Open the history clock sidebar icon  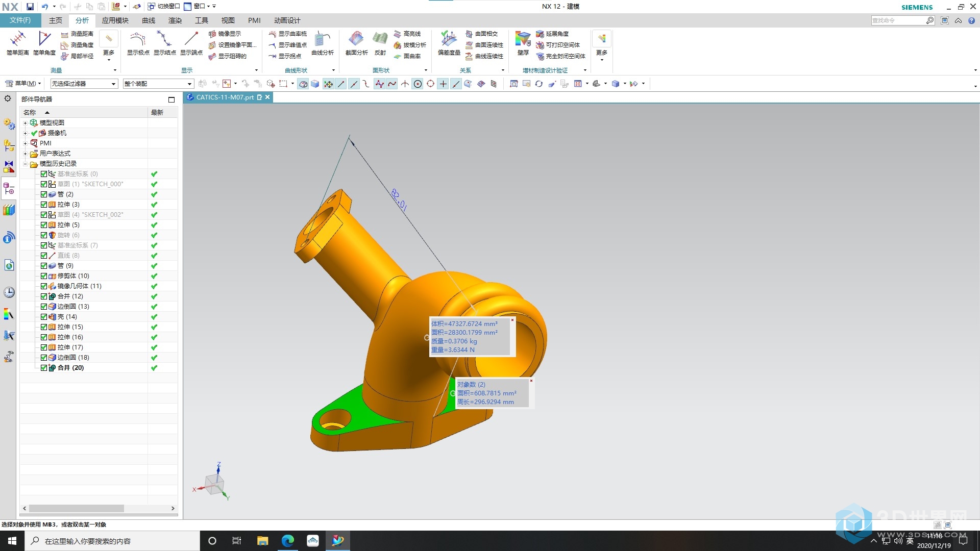pos(9,292)
